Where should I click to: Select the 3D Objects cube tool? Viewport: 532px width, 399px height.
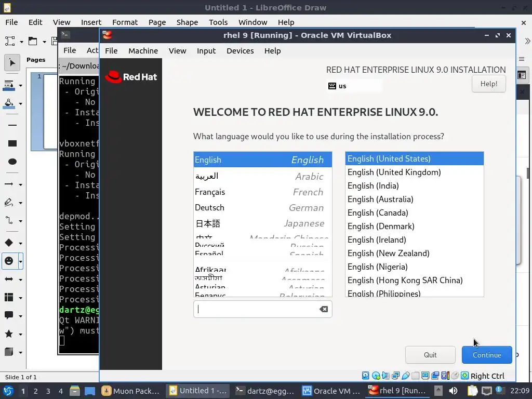(x=9, y=352)
